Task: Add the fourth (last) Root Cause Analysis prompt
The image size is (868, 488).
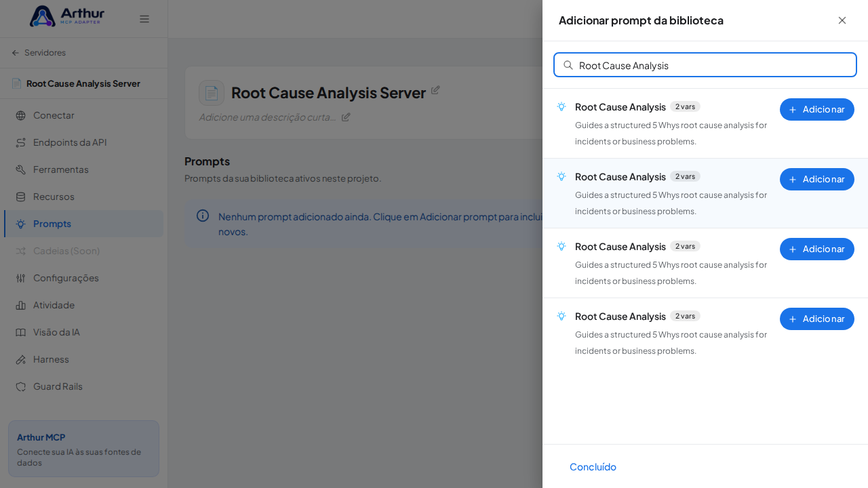Action: click(817, 319)
